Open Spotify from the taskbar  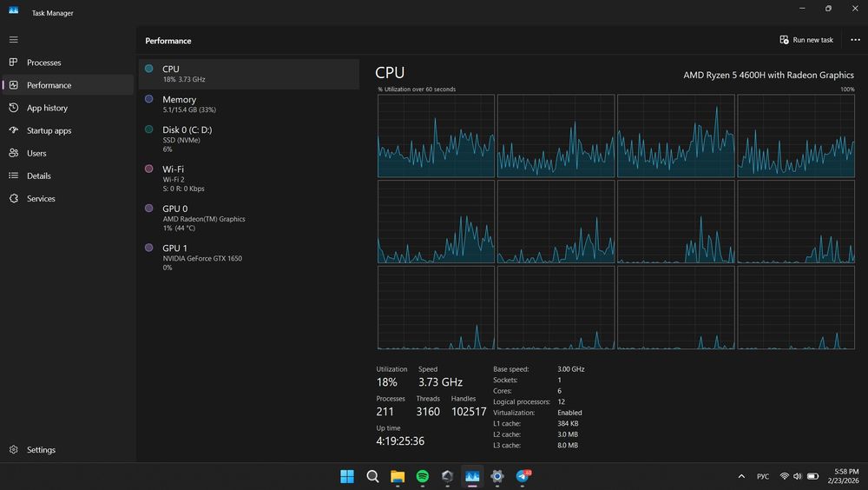[x=423, y=476]
